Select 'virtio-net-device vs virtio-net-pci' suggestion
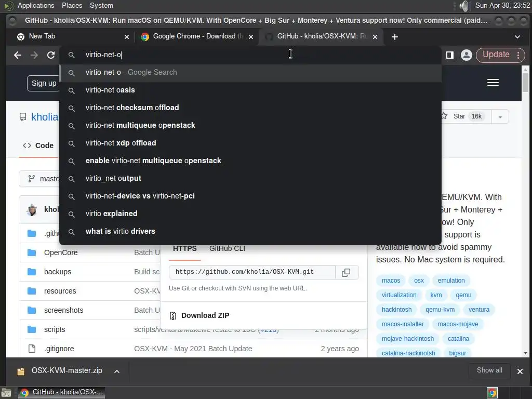The width and height of the screenshot is (532, 399). click(x=250, y=196)
